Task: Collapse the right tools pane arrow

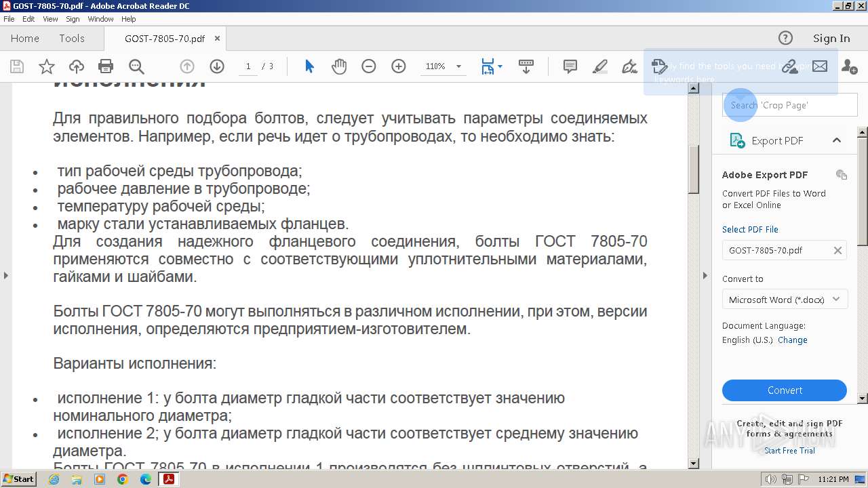Action: pos(705,275)
